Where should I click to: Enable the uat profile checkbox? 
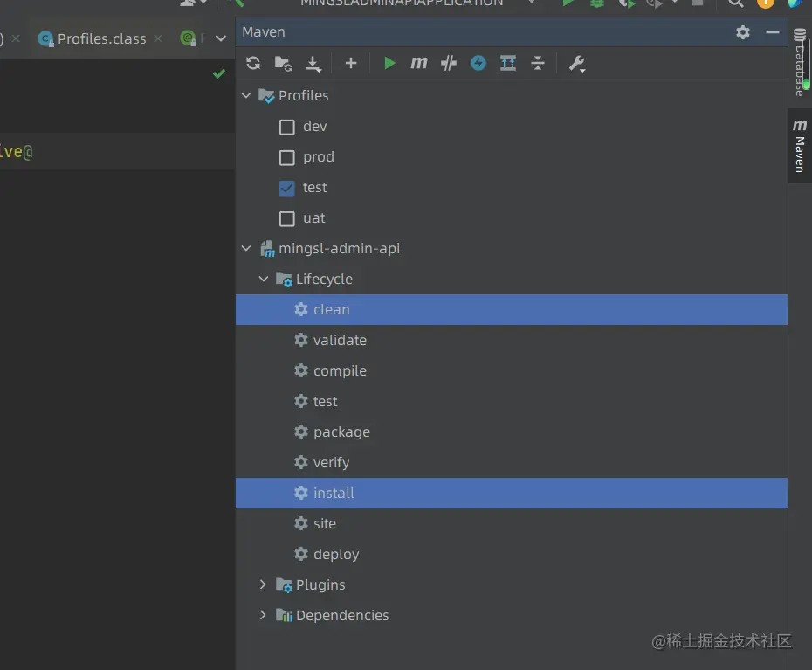287,218
